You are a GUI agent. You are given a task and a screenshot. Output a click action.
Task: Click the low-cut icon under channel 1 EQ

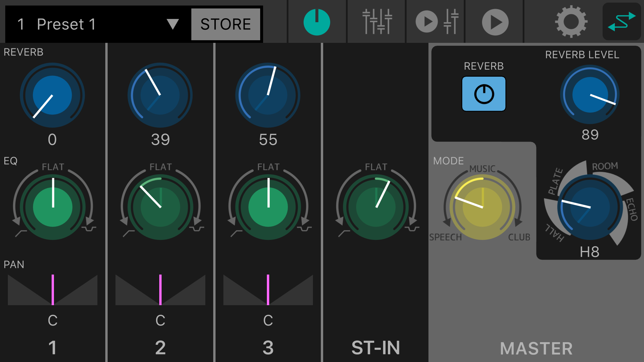pos(21,233)
